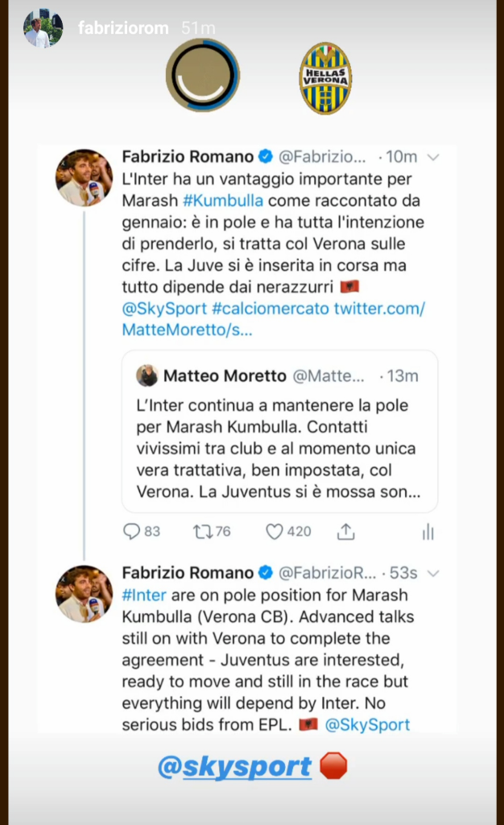Open the #Inter hashtag
The height and width of the screenshot is (825, 504).
point(143,595)
